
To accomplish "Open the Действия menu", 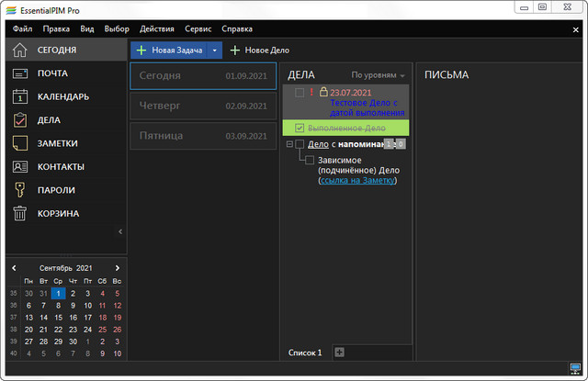I will [x=156, y=29].
